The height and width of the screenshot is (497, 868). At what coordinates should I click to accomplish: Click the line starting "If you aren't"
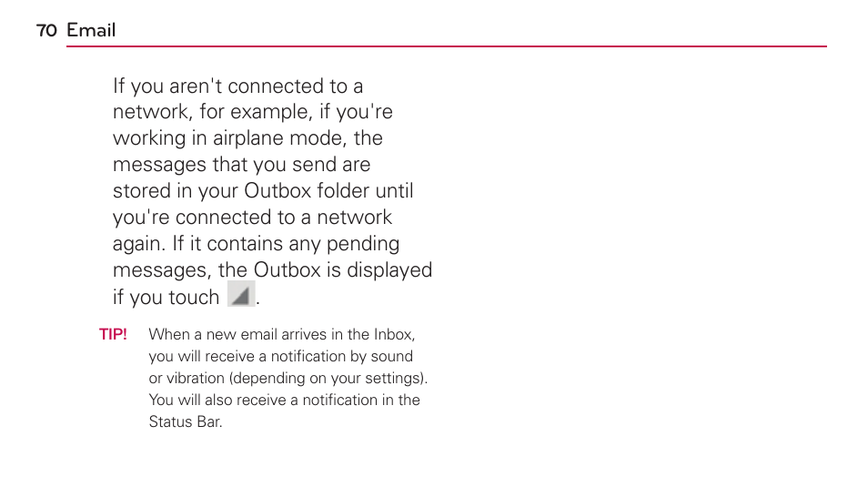tap(238, 86)
